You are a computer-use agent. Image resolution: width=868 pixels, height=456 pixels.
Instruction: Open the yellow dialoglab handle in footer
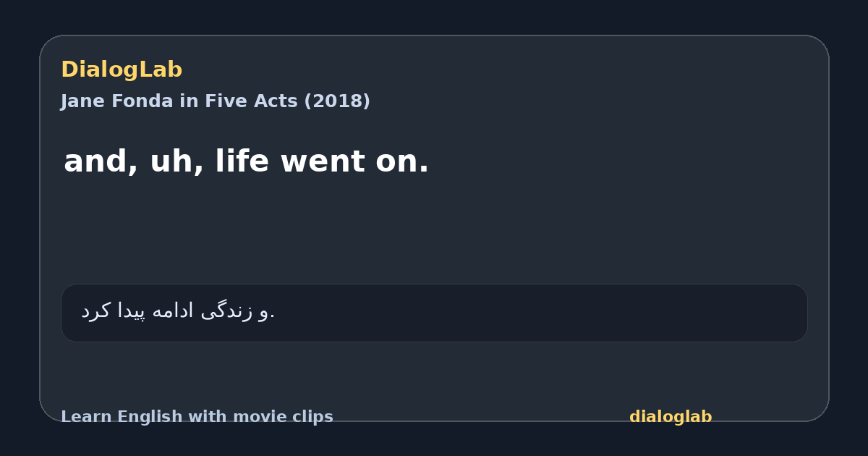coord(671,417)
